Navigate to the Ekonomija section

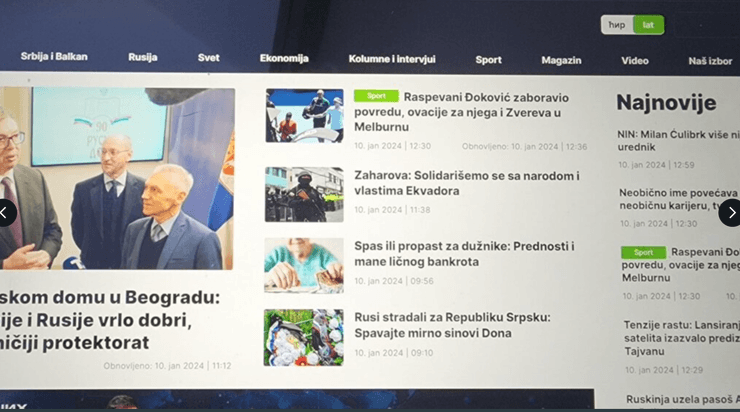284,58
